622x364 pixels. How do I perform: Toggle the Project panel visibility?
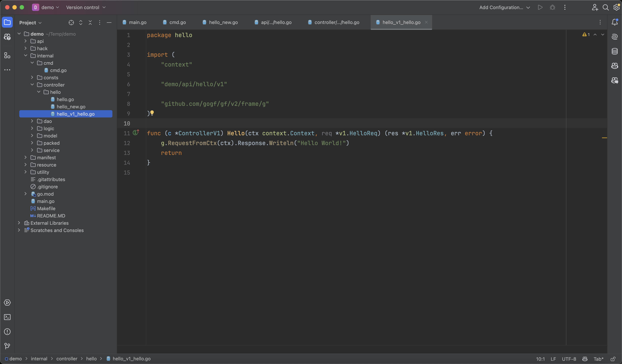(7, 22)
